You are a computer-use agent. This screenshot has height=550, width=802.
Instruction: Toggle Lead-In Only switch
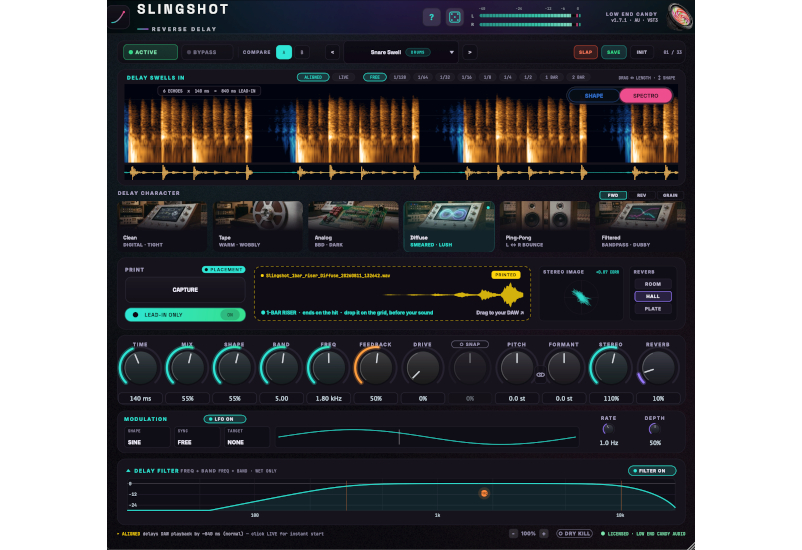point(185,315)
